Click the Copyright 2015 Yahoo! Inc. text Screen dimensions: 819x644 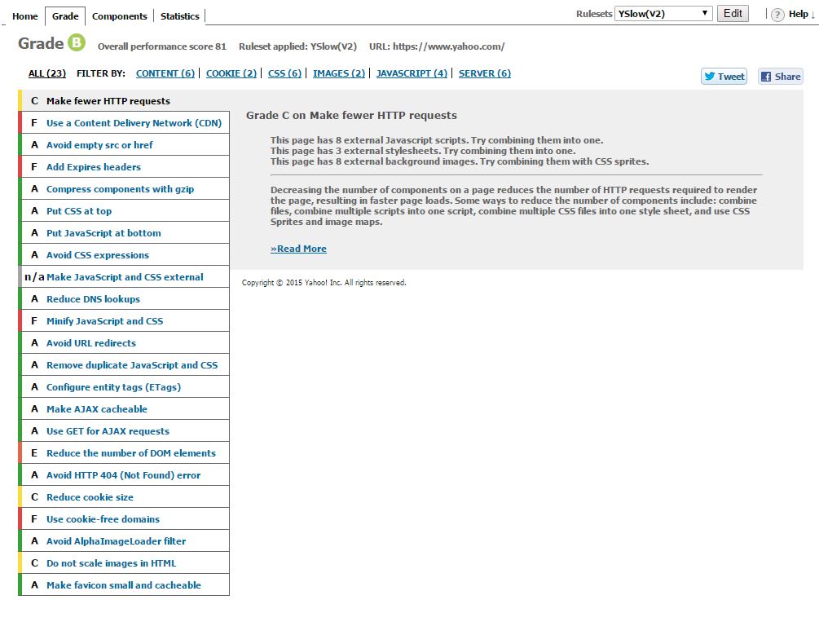coord(324,283)
